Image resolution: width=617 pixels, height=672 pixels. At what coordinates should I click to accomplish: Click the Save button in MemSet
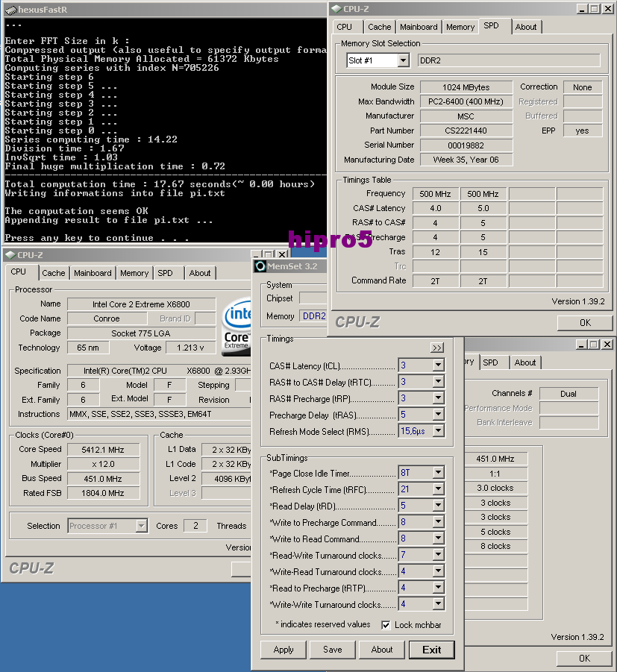(x=333, y=650)
